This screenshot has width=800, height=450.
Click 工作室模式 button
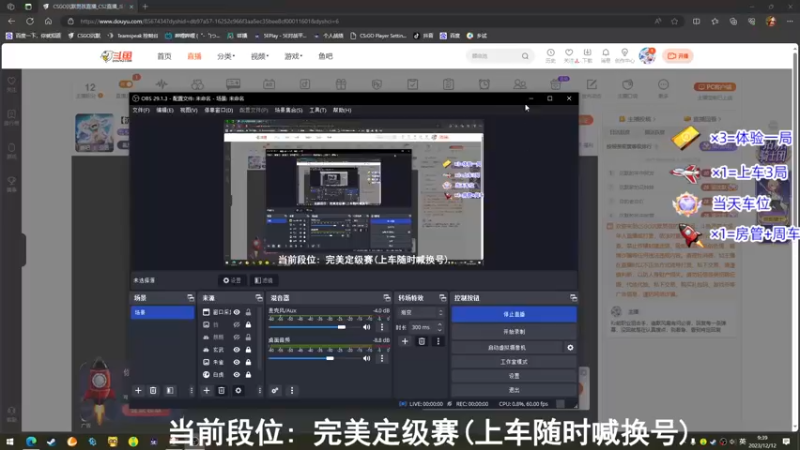coord(514,362)
